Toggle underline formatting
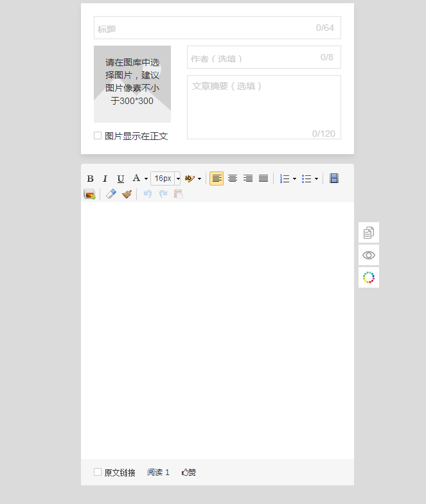The width and height of the screenshot is (426, 504). click(x=121, y=178)
